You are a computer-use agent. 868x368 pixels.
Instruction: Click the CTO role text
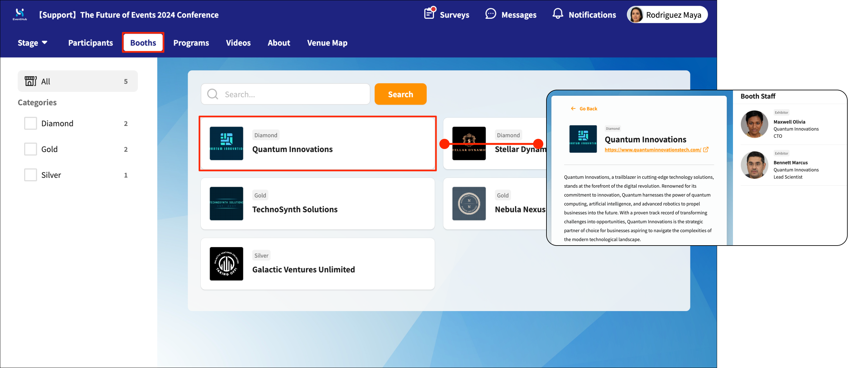coord(778,136)
